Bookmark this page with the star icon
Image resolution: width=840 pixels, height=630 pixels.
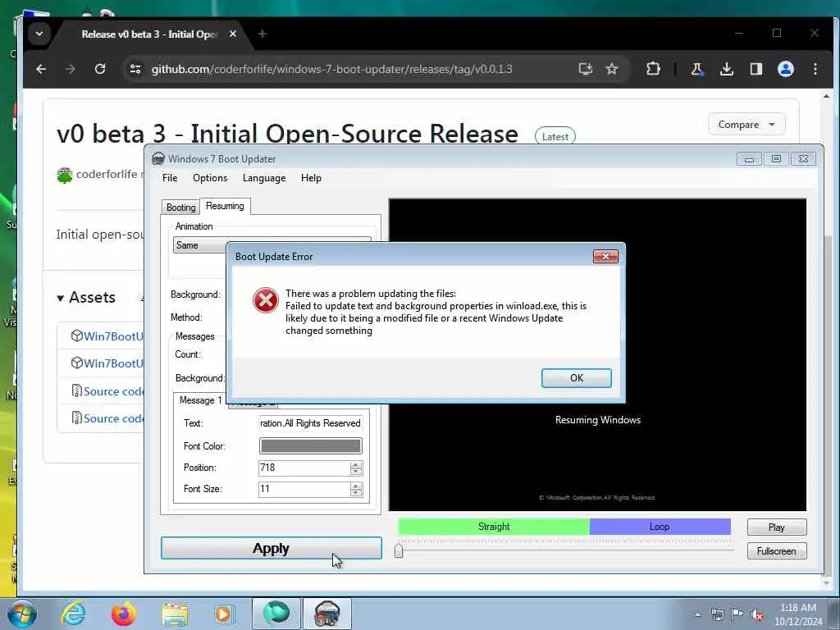coord(612,69)
